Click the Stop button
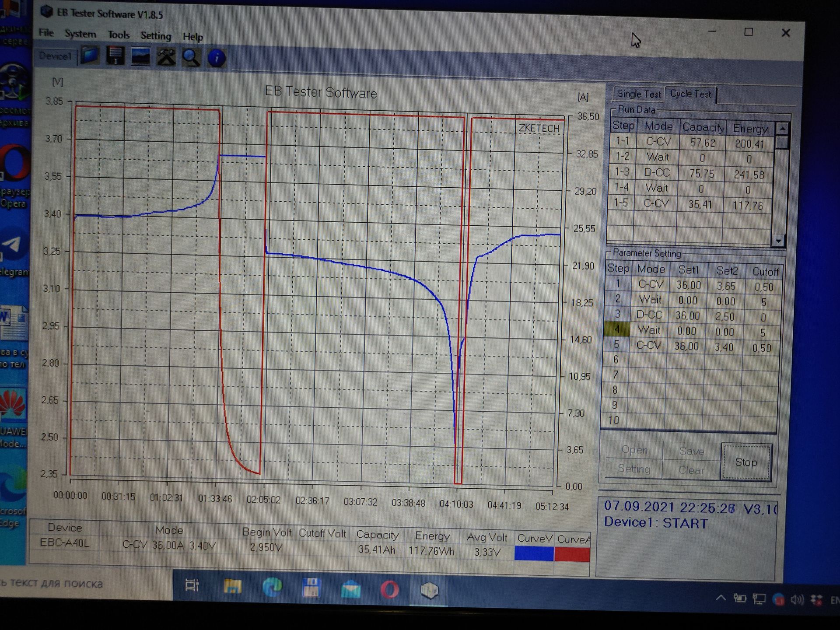The height and width of the screenshot is (630, 840). tap(745, 462)
